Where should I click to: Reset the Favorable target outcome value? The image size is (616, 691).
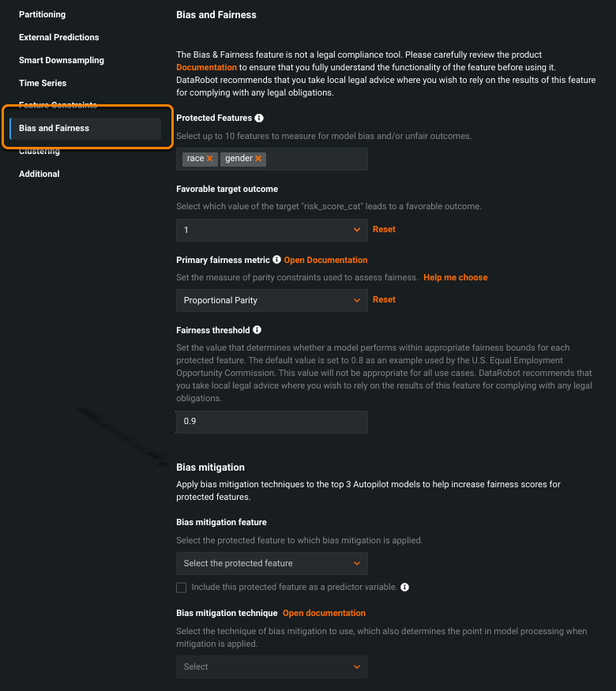(x=384, y=230)
